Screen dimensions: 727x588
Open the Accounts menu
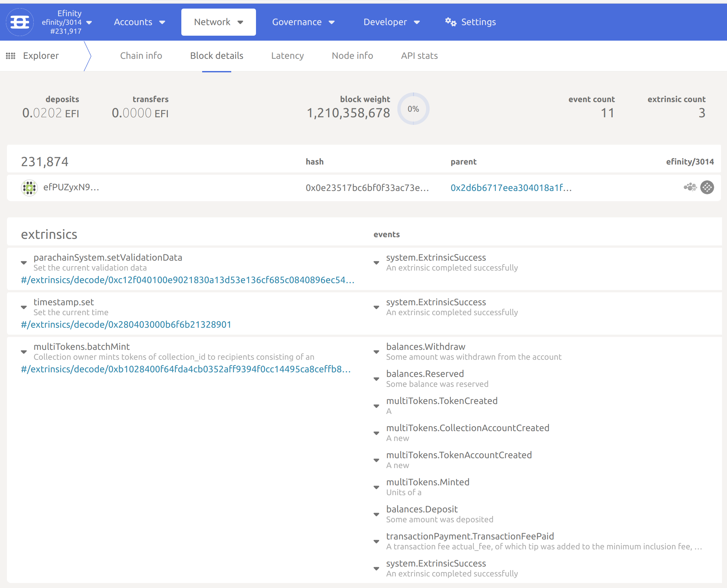coord(139,22)
